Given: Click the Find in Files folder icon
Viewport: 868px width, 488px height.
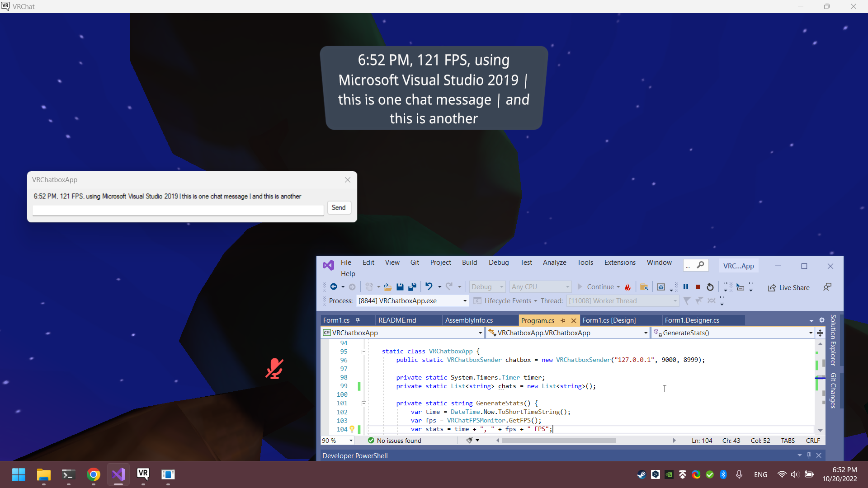Looking at the screenshot, I should [x=644, y=287].
